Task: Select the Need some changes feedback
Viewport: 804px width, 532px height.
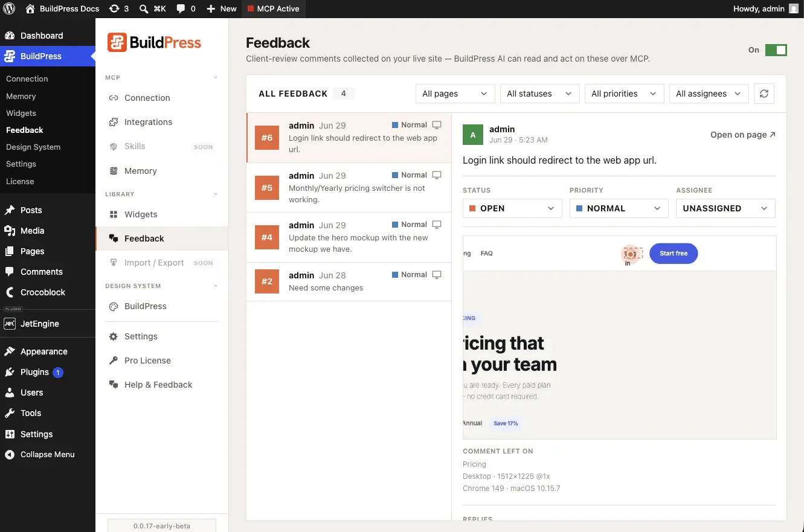Action: click(349, 281)
